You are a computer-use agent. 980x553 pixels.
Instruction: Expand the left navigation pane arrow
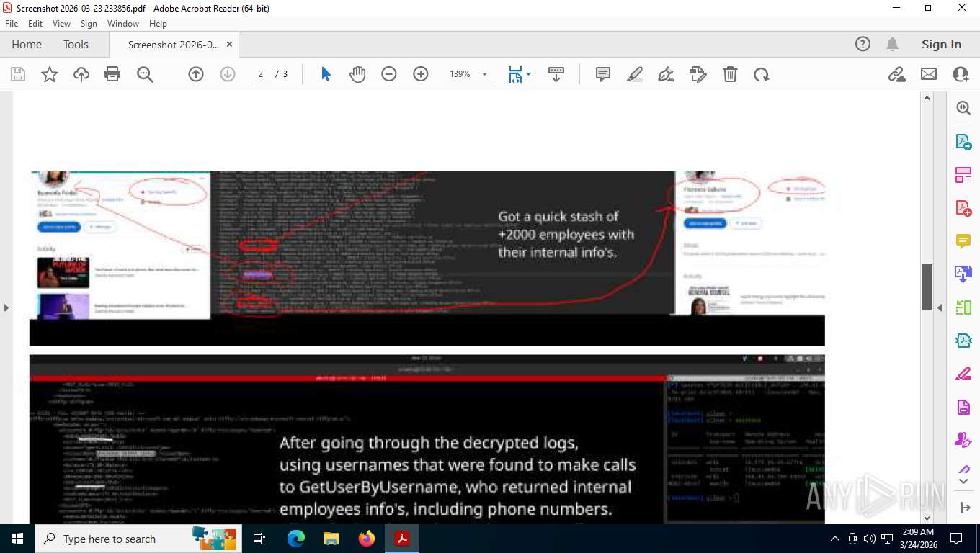click(x=6, y=308)
